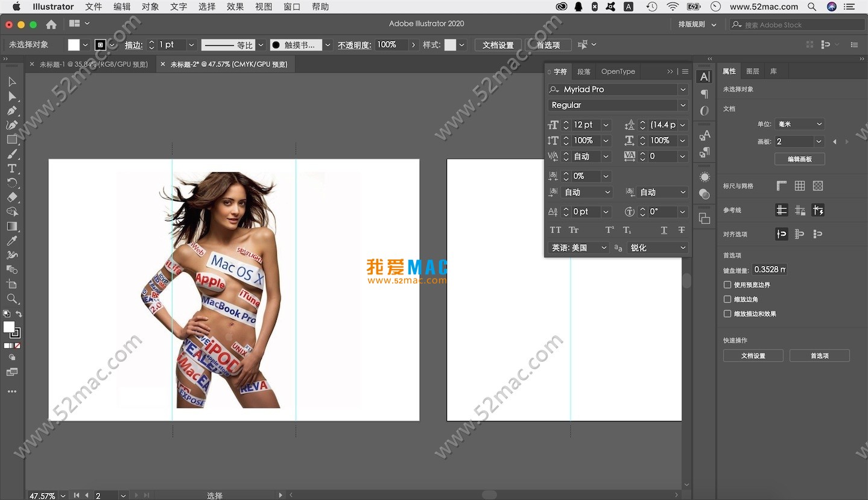Toggle show guides icon in 参考线

coord(782,210)
